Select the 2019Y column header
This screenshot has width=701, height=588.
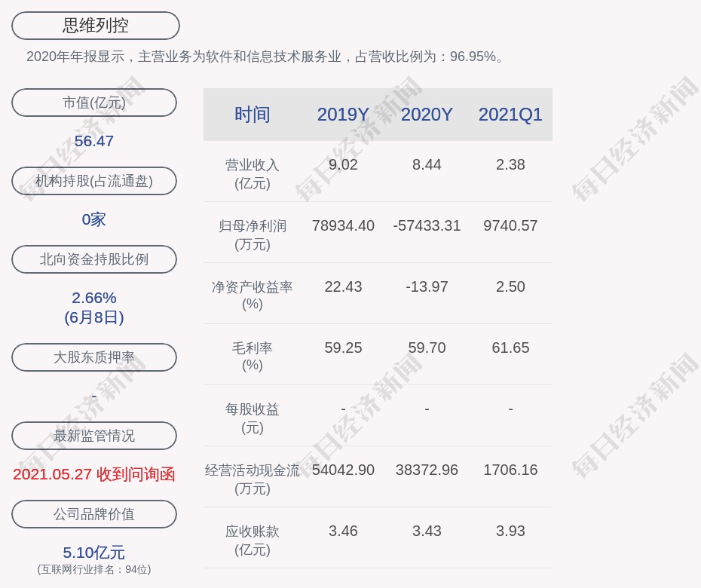pyautogui.click(x=343, y=115)
